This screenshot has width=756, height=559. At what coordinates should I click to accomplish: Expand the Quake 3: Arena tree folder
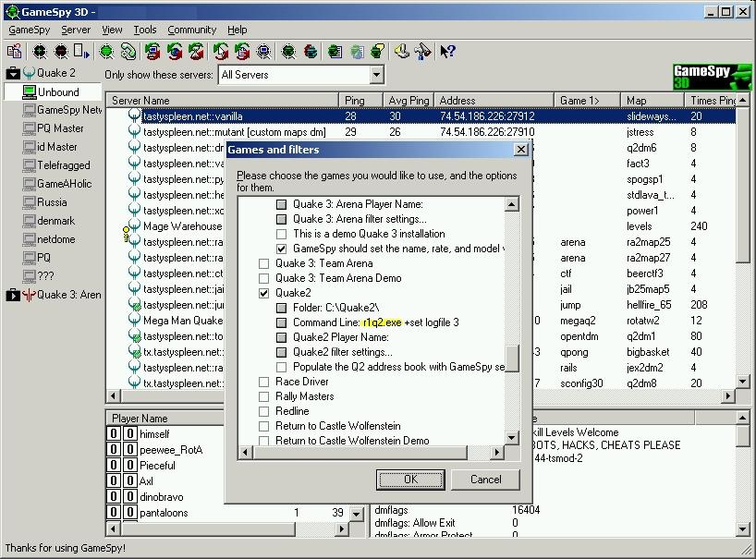(13, 295)
